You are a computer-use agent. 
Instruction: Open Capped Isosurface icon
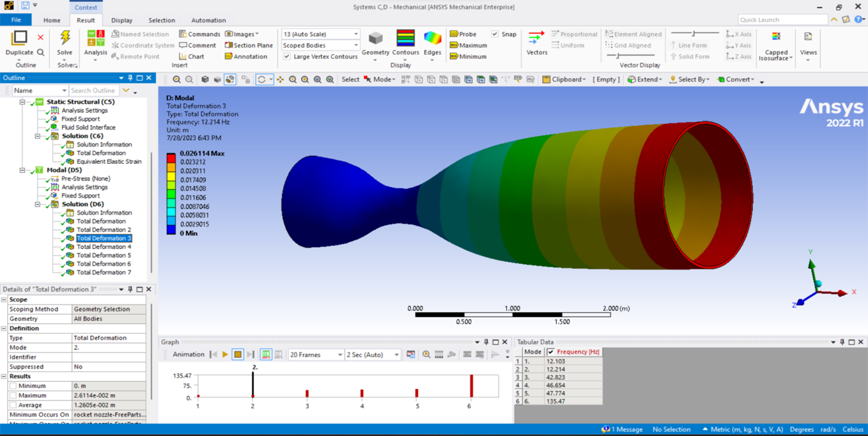[776, 36]
